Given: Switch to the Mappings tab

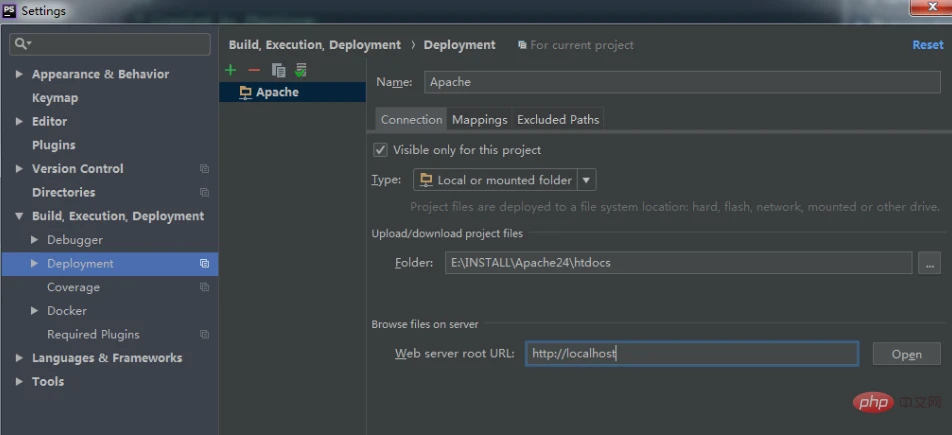Looking at the screenshot, I should [x=480, y=120].
